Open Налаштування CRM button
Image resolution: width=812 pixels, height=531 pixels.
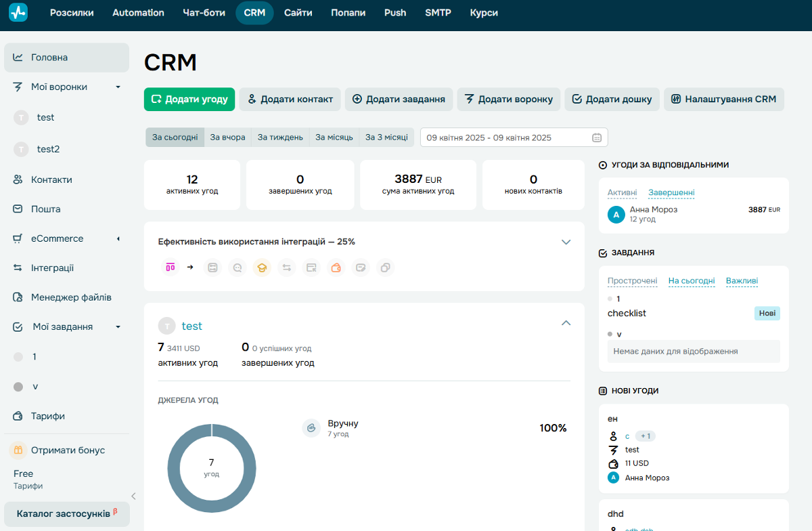tap(723, 99)
